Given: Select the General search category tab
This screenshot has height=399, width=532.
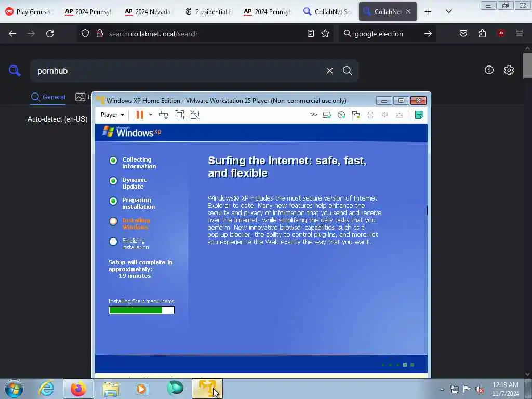Looking at the screenshot, I should click(x=48, y=97).
